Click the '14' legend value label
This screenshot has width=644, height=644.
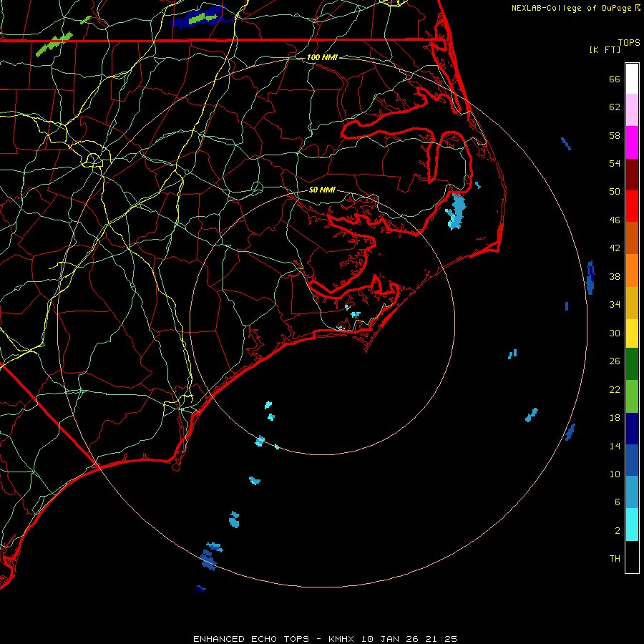(x=615, y=446)
